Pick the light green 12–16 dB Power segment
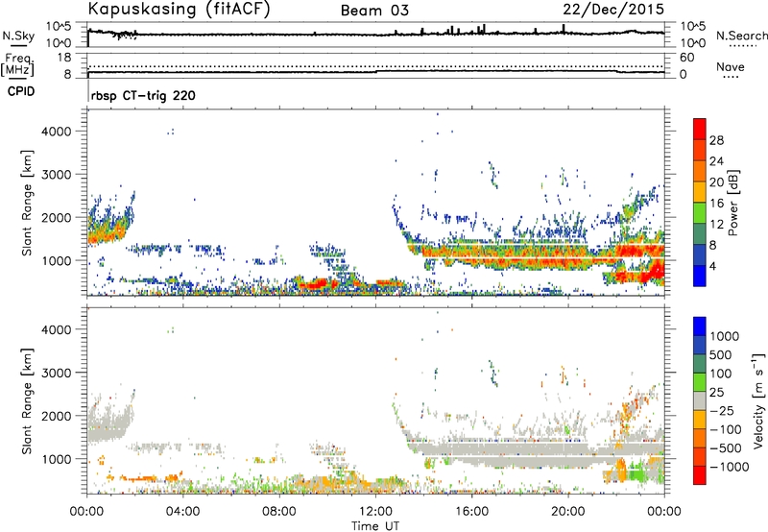Image resolution: width=768 pixels, height=532 pixels. 700,213
